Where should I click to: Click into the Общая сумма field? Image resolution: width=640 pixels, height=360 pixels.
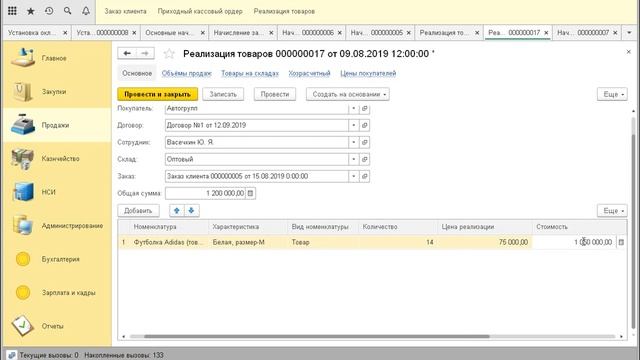pyautogui.click(x=206, y=193)
